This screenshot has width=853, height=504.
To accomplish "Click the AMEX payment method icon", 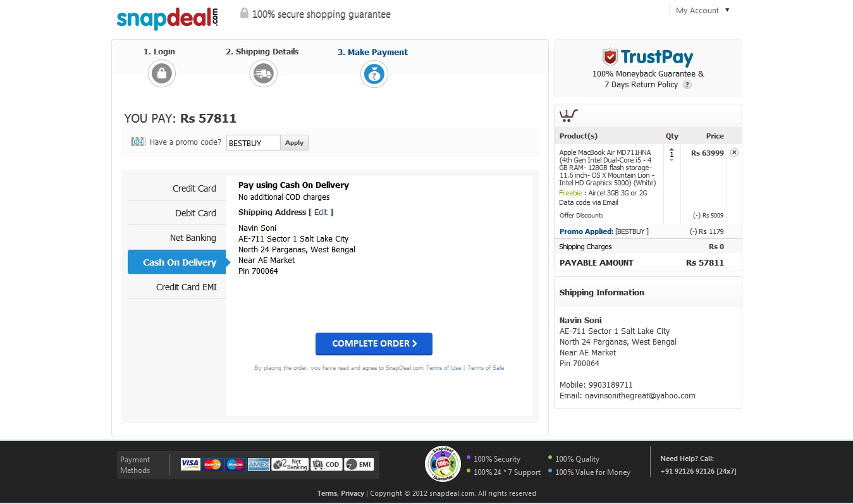I will pos(259,465).
